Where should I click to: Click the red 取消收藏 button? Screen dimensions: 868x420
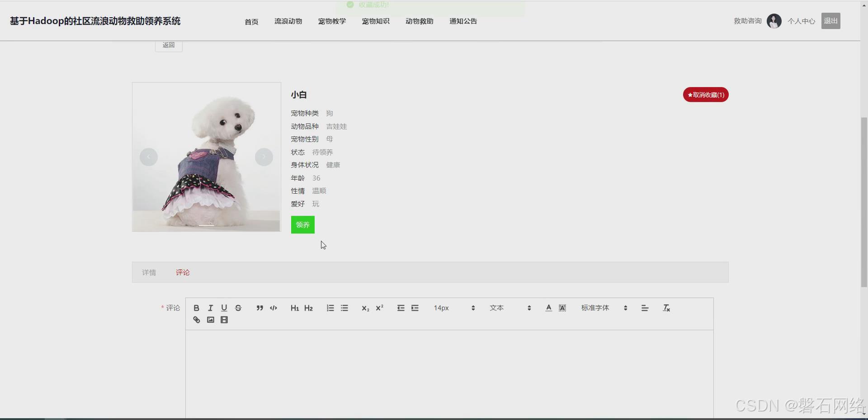[x=705, y=95]
